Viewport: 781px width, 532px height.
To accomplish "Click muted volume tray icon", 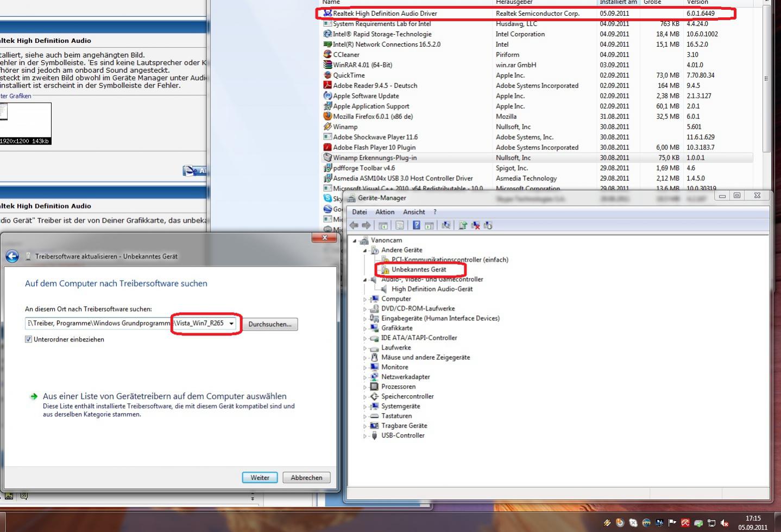I will click(725, 523).
